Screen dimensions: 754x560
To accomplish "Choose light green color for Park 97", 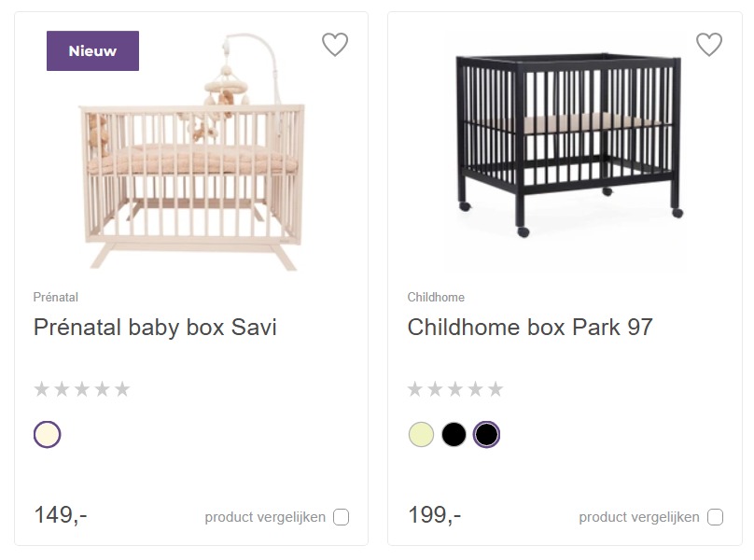I will coord(421,434).
